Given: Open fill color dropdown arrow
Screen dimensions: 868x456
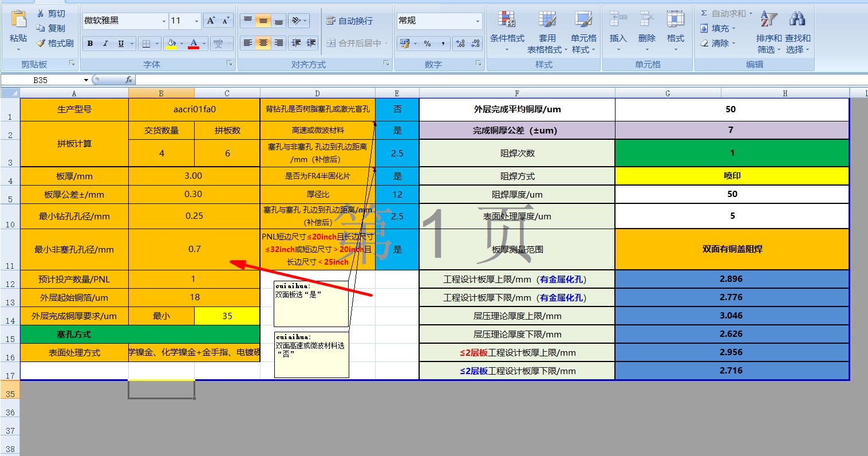Looking at the screenshot, I should (182, 44).
